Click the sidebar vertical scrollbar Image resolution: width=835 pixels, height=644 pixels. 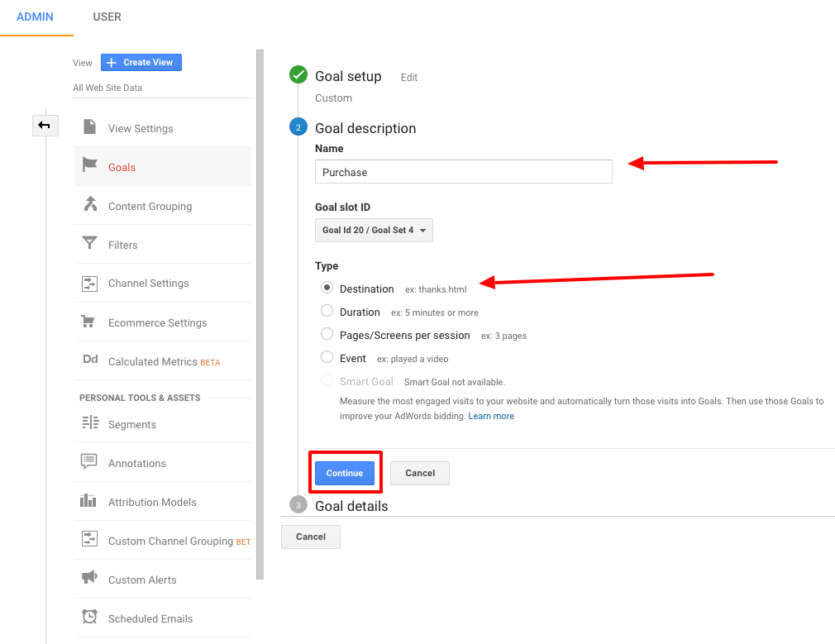[x=260, y=314]
